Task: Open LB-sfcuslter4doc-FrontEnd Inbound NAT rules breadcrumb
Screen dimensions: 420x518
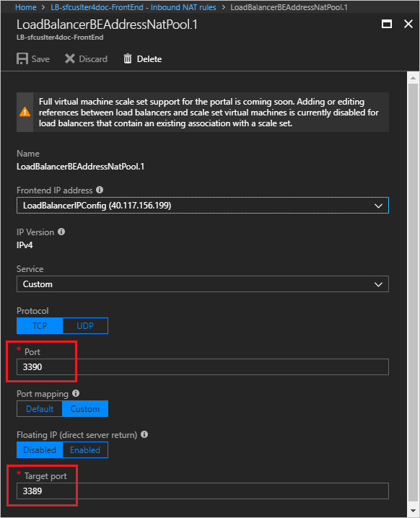Action: click(x=134, y=7)
